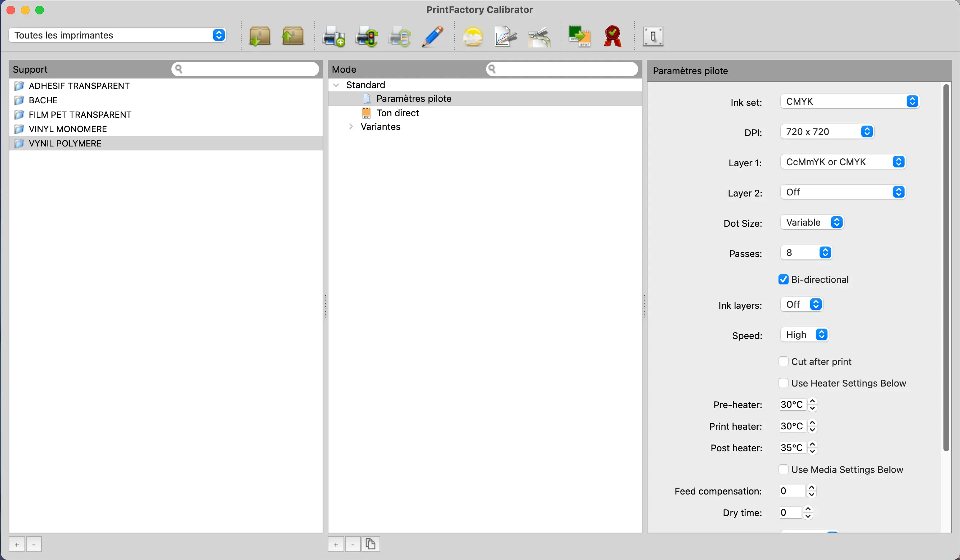Click the import package box icon
This screenshot has height=560, width=960.
(x=260, y=37)
